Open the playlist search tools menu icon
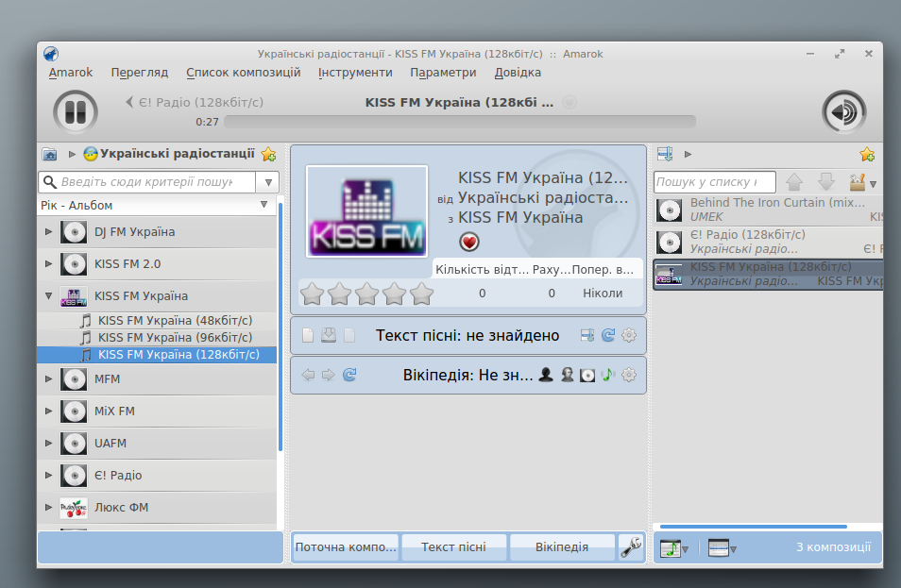Image resolution: width=901 pixels, height=588 pixels. coord(862,182)
